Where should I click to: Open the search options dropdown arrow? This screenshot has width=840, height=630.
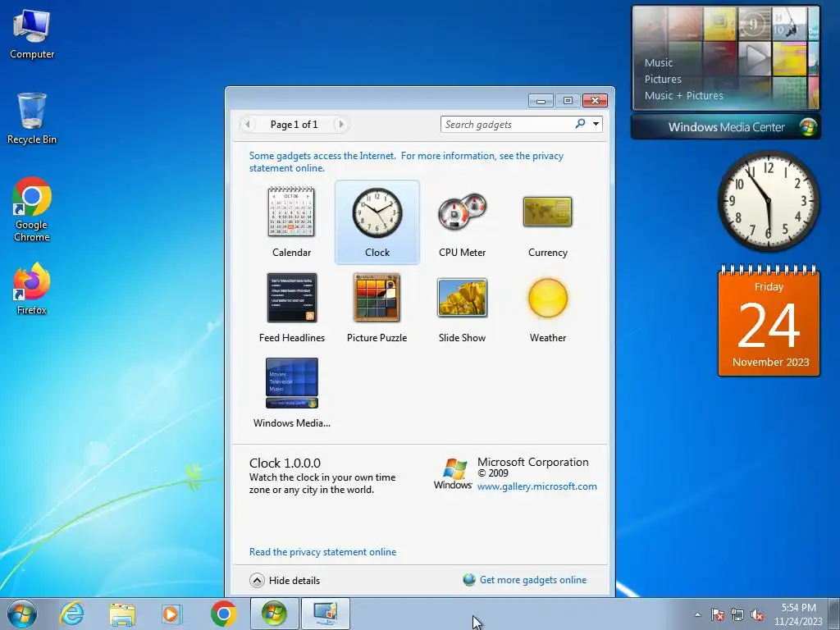pos(596,124)
